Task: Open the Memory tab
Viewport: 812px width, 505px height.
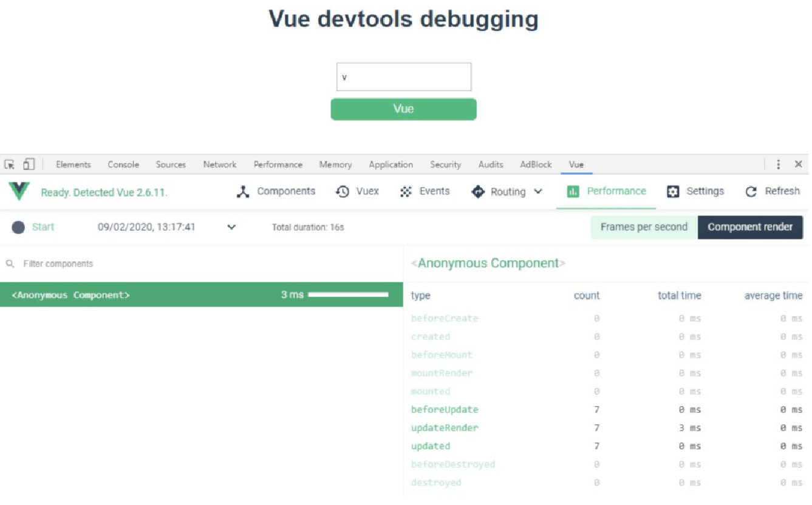Action: tap(335, 164)
